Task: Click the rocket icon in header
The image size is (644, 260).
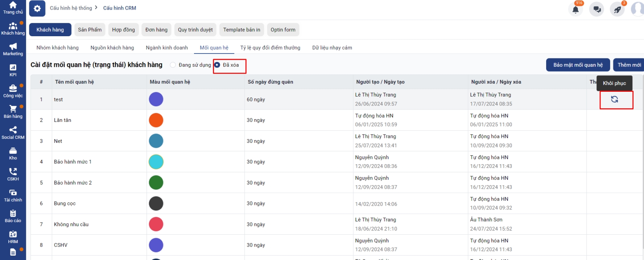Action: click(617, 9)
